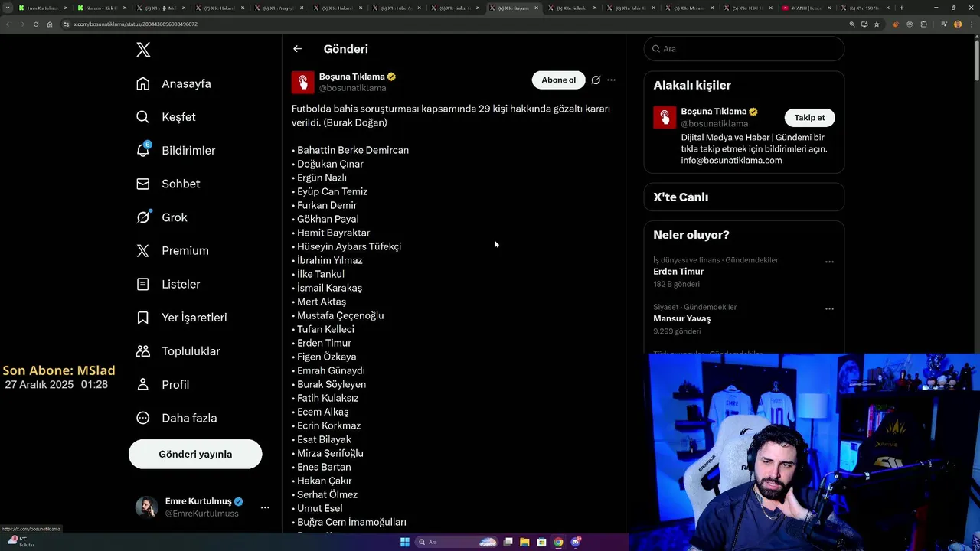
Task: Click Gönderi yayınla button
Action: [195, 454]
